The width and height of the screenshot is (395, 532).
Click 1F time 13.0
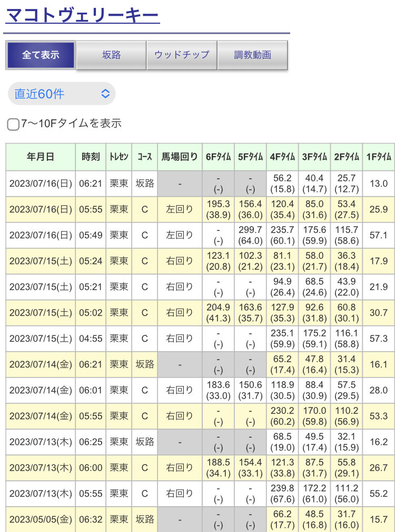[379, 183]
